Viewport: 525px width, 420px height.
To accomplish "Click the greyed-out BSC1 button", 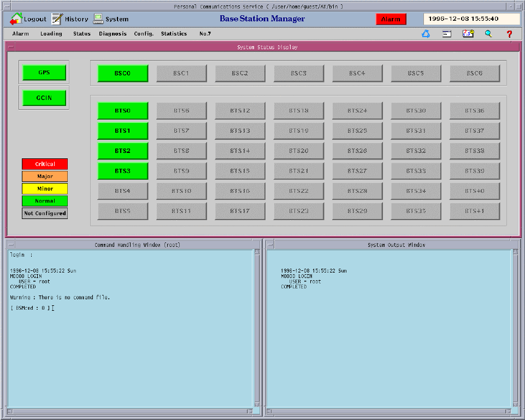I will click(181, 73).
